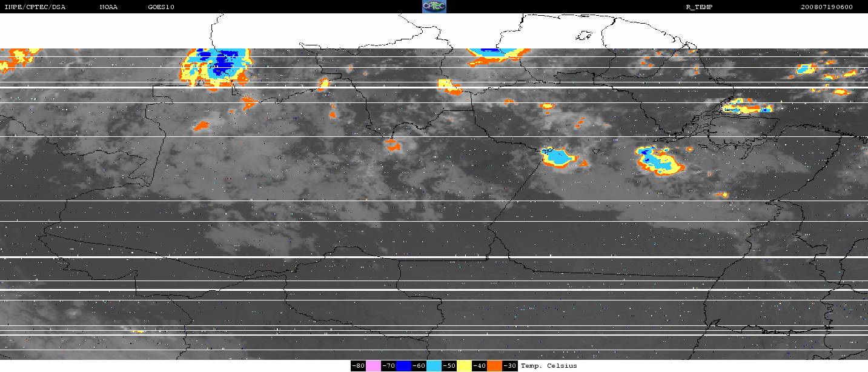Select the GOES10 satellite label
Image resolution: width=868 pixels, height=372 pixels.
161,7
